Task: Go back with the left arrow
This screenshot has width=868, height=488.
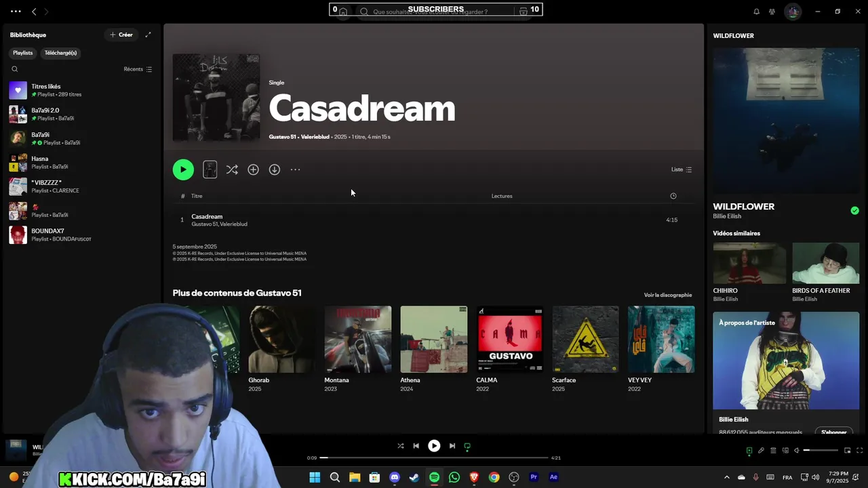Action: point(34,12)
